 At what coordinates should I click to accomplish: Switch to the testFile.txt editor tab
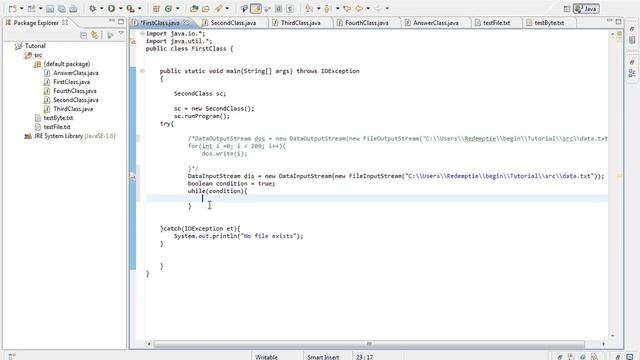point(496,23)
